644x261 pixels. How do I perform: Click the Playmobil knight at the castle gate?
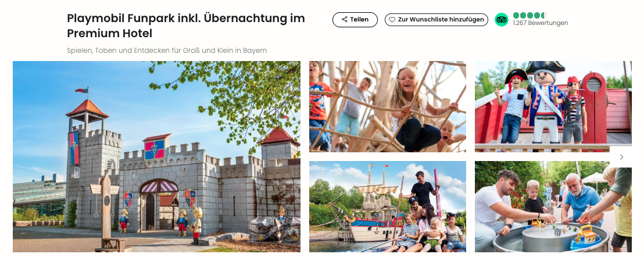[x=196, y=225]
